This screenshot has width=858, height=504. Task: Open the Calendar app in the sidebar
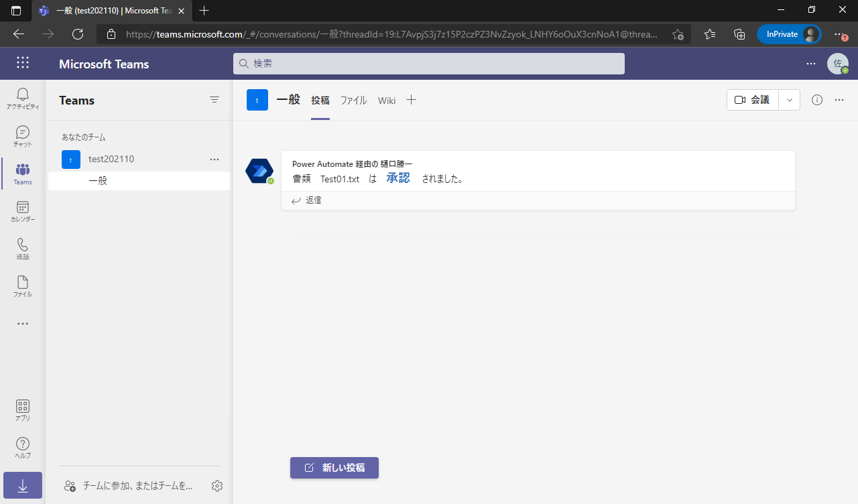(23, 211)
